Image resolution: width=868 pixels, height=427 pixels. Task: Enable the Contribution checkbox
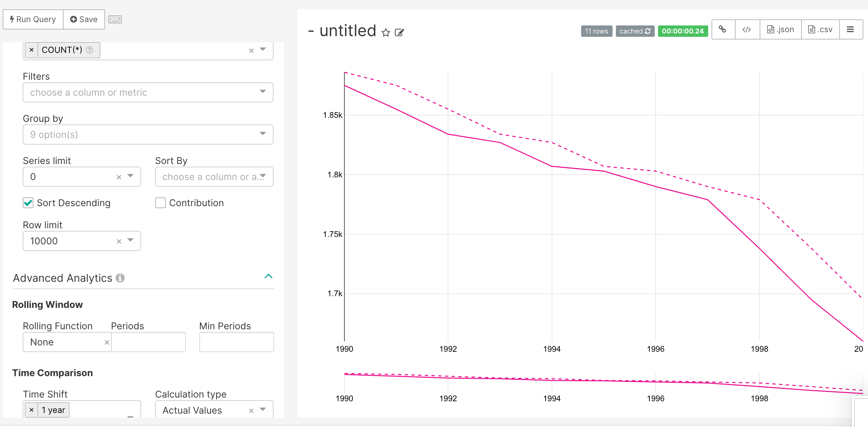pyautogui.click(x=160, y=203)
